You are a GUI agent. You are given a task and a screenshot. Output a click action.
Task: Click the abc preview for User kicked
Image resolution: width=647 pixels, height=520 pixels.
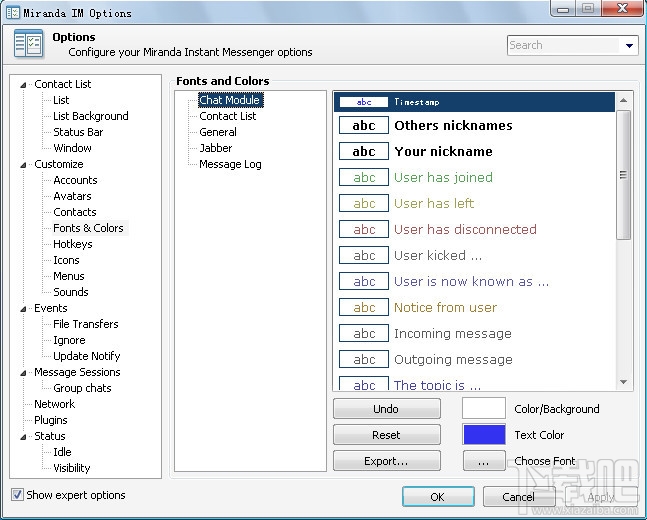[x=364, y=255]
